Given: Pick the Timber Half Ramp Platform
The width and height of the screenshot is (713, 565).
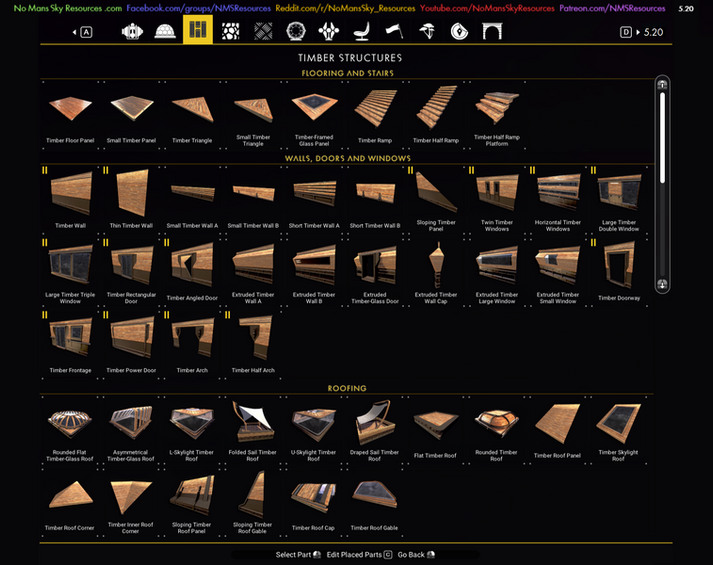Looking at the screenshot, I should click(x=497, y=115).
